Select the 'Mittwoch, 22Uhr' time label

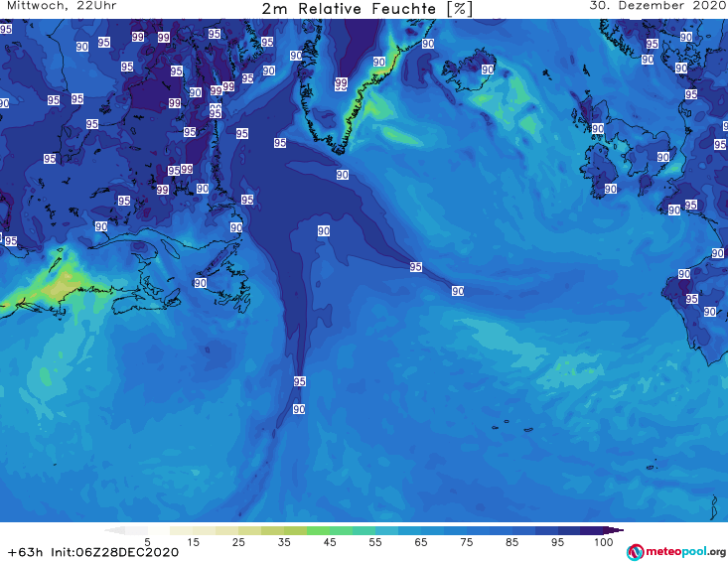(x=62, y=6)
